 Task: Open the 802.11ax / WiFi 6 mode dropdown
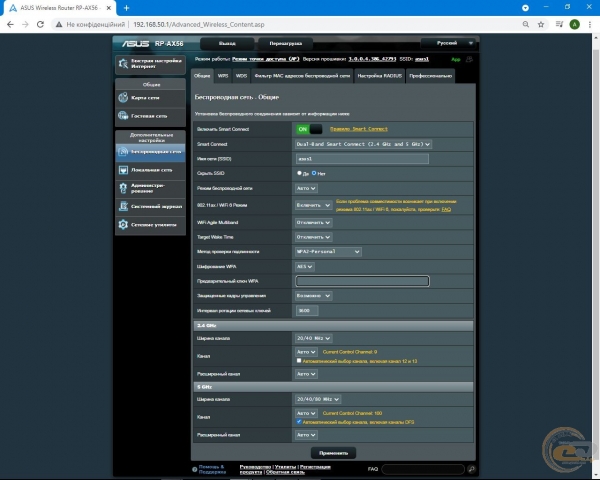pyautogui.click(x=313, y=205)
